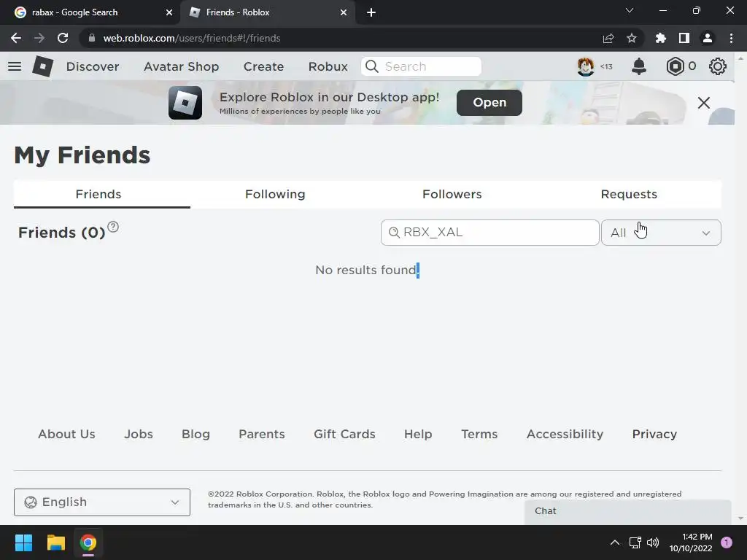
Task: Switch to Following tab
Action: (275, 194)
